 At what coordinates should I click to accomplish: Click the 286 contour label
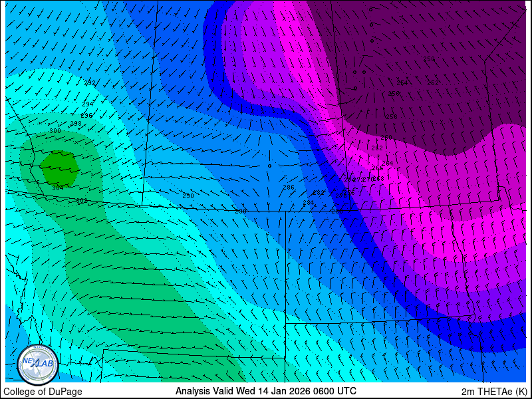[289, 188]
